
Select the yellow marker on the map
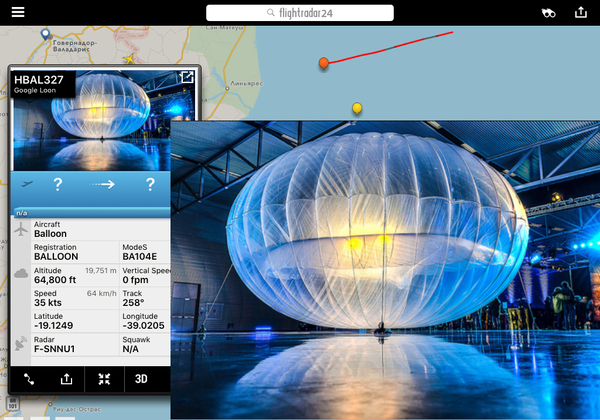pyautogui.click(x=357, y=108)
